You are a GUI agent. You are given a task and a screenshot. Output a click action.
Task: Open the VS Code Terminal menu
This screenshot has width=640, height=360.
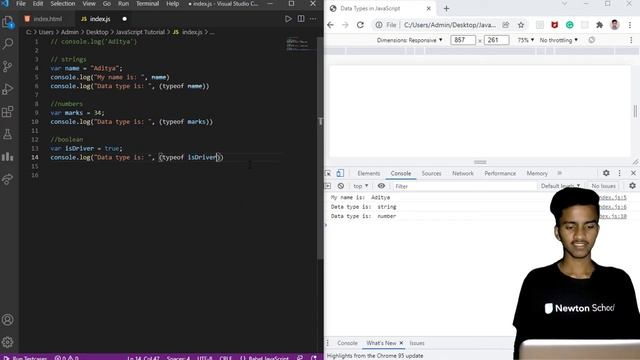pyautogui.click(x=147, y=4)
